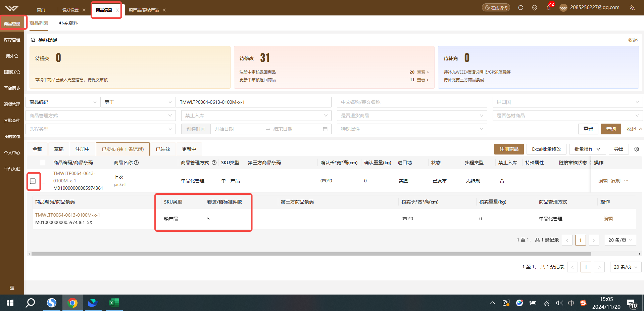Click the 注册商品 button
644x311 pixels.
[x=509, y=149]
